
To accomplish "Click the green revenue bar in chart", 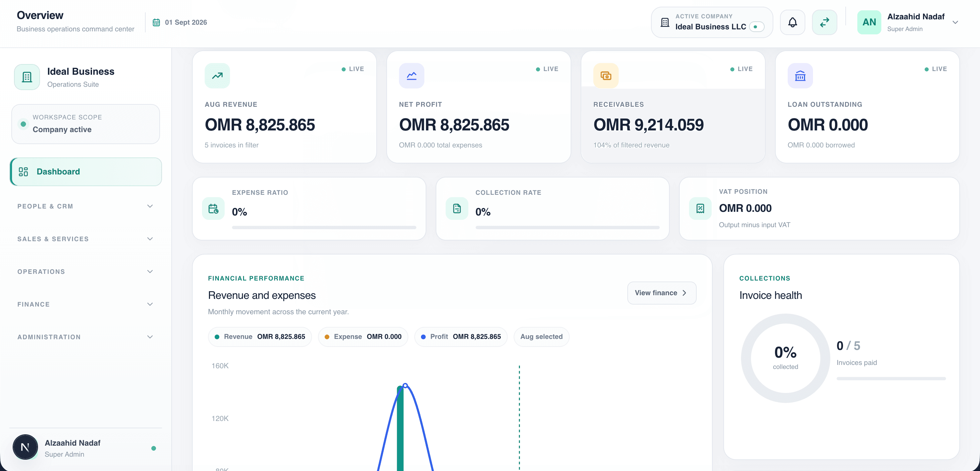I will point(400,428).
